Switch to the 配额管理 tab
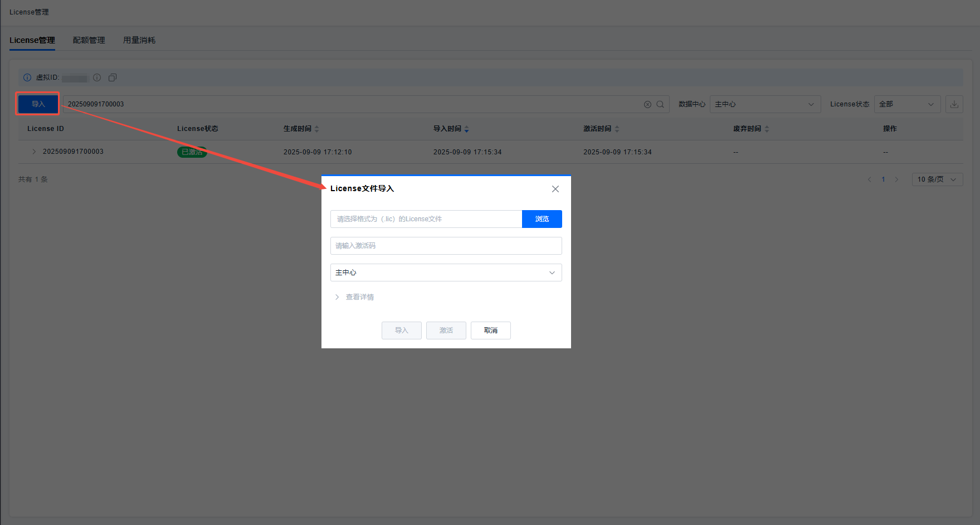The image size is (980, 525). coord(89,40)
